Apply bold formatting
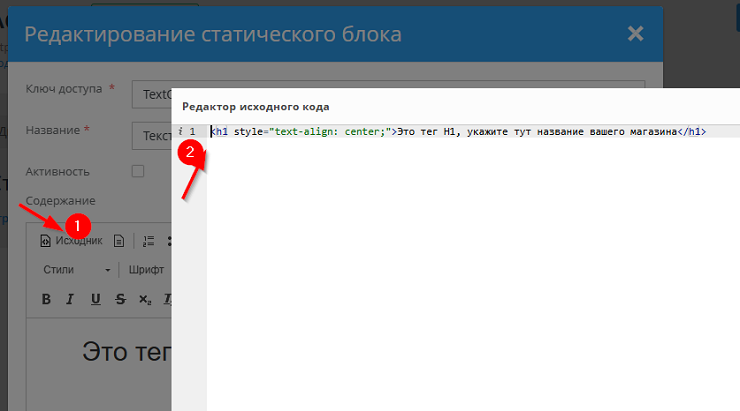The image size is (740, 411). click(x=46, y=299)
